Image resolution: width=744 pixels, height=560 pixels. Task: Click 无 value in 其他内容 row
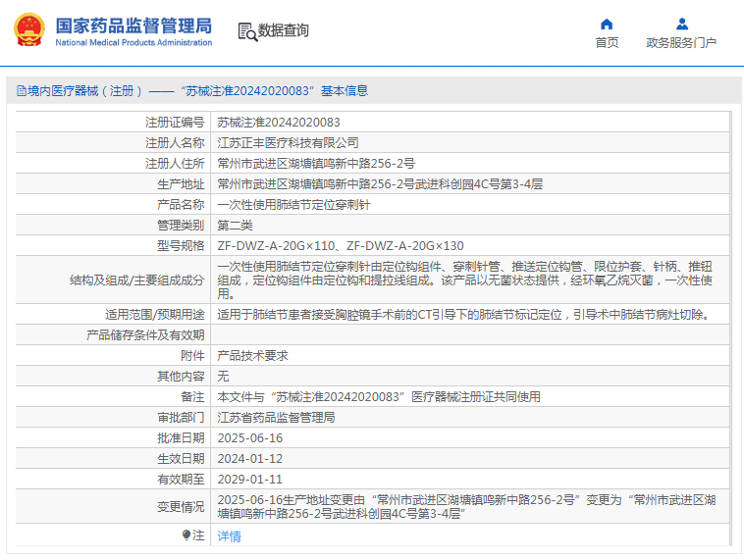pos(223,377)
